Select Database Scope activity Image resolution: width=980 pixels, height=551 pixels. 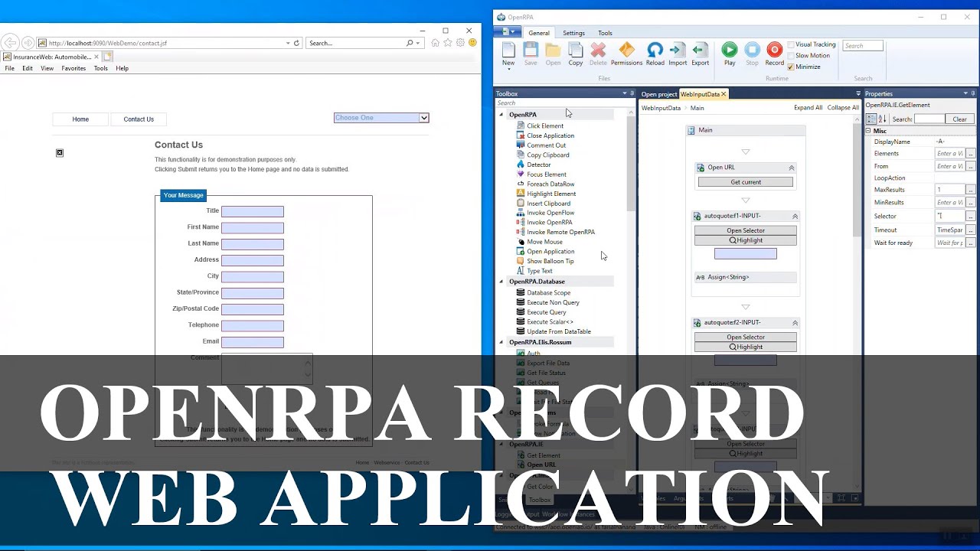pos(548,292)
